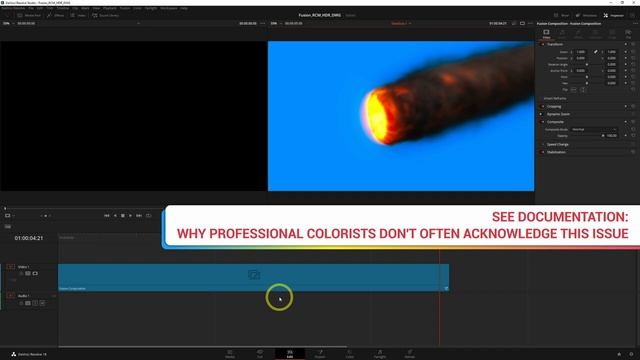Select the Fusion Composition clip on timeline

point(253,278)
